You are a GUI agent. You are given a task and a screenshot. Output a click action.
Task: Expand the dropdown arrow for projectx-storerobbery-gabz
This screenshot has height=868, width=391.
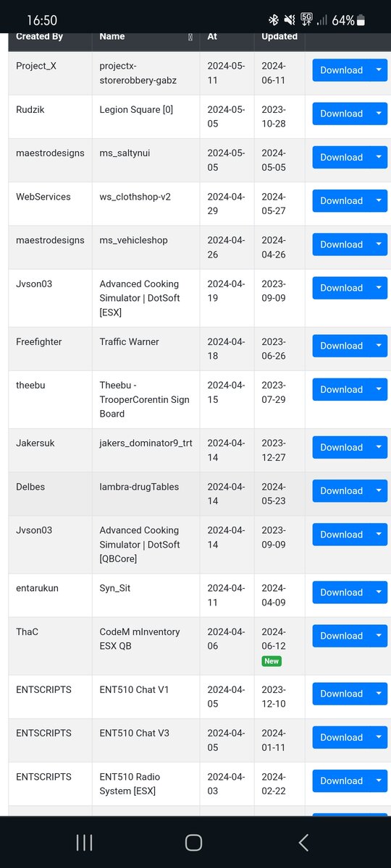tap(379, 70)
